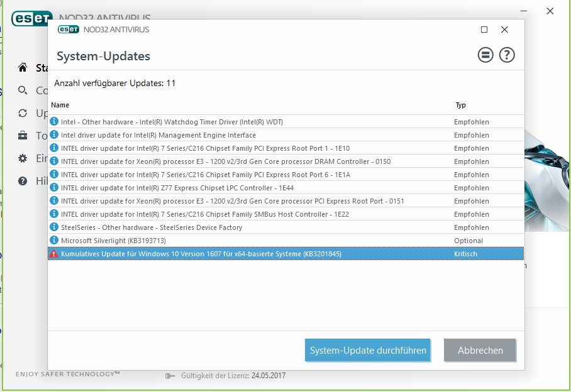This screenshot has height=392, width=571.
Task: Click info icon for DRAM Controller - 0150 row
Action: tap(54, 161)
